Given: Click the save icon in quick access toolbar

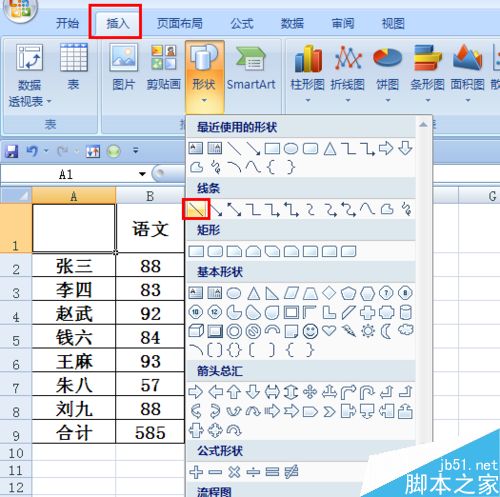Looking at the screenshot, I should tap(12, 151).
